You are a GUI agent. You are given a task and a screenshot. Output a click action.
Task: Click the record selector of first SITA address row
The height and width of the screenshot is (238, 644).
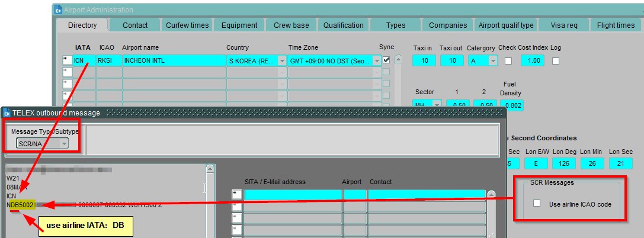(x=236, y=194)
